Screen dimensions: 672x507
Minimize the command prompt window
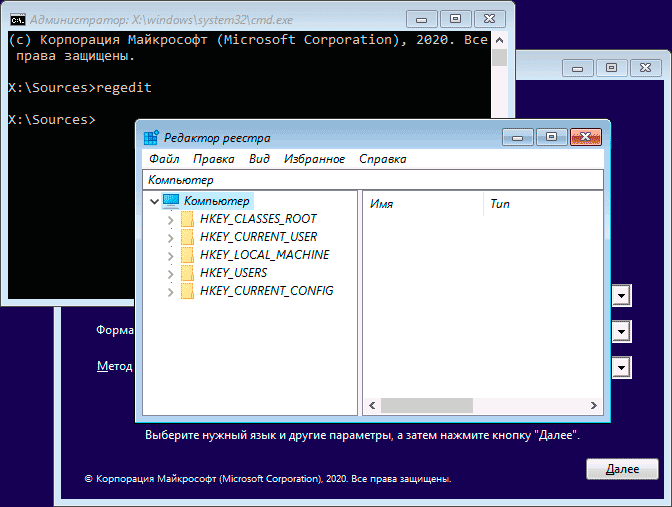coord(422,19)
